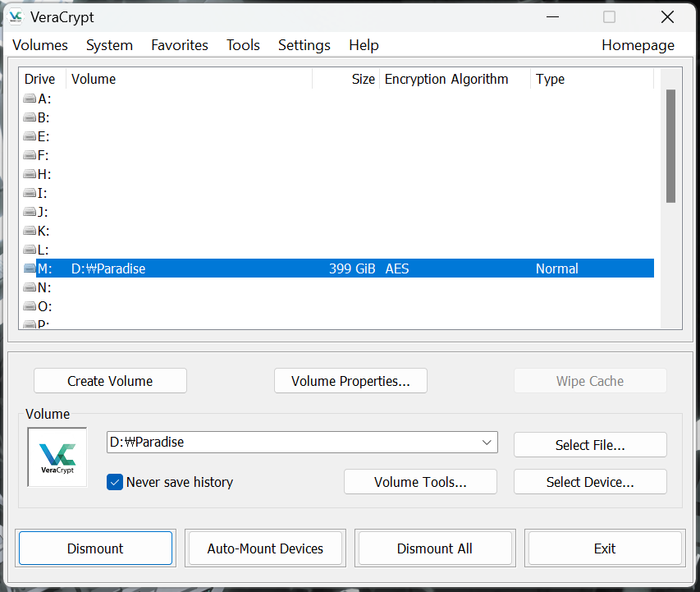Open the Favorites menu
The height and width of the screenshot is (592, 700).
[x=180, y=45]
